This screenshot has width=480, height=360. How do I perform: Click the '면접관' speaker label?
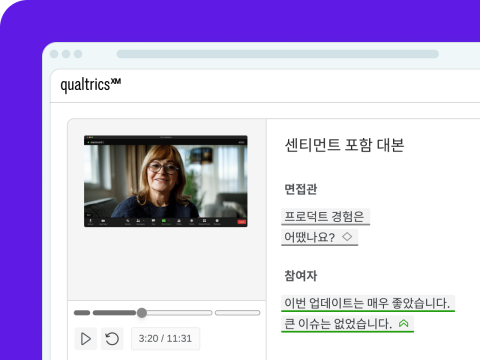pyautogui.click(x=301, y=189)
